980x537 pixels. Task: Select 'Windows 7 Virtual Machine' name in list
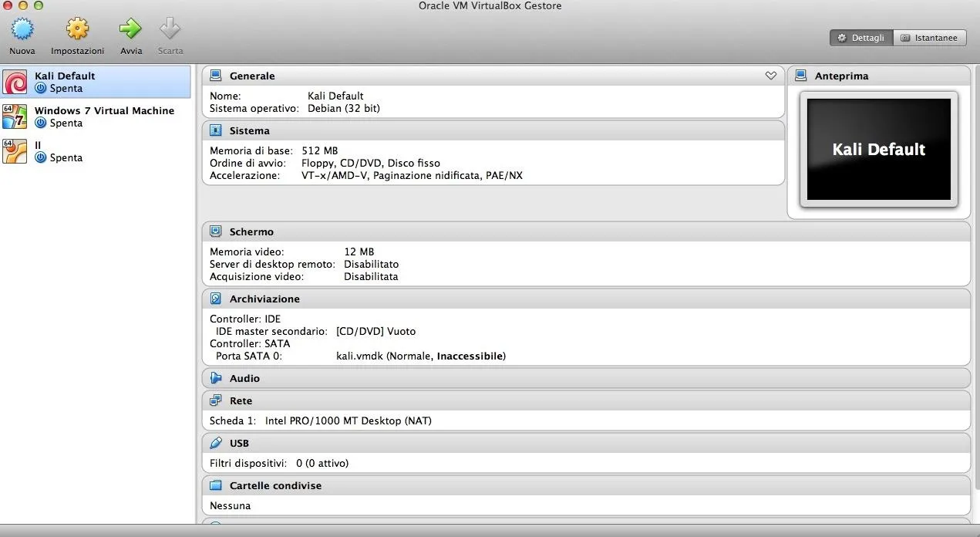pos(104,110)
